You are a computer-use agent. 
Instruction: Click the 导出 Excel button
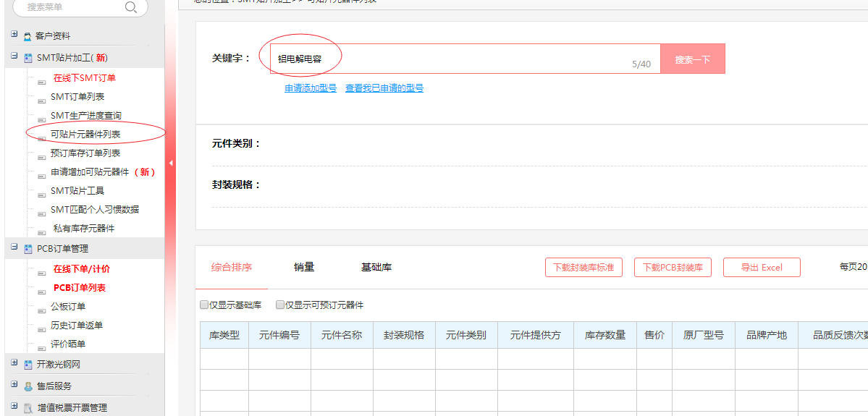762,267
